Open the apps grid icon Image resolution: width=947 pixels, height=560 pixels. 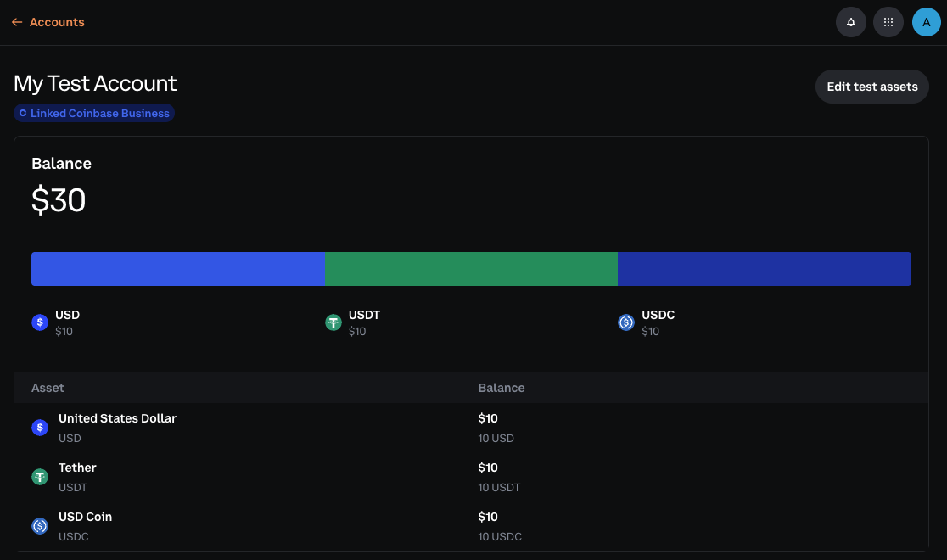click(888, 22)
